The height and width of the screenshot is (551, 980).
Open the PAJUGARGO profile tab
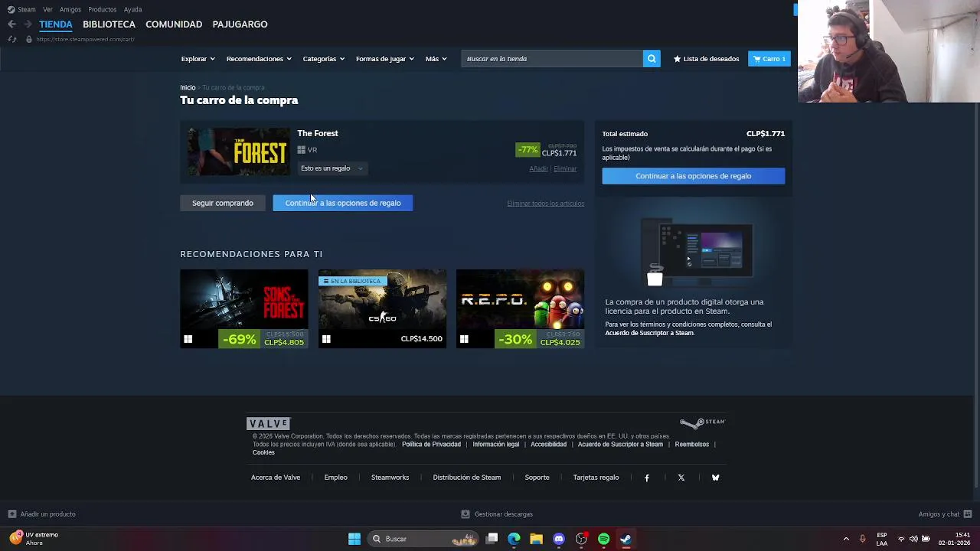tap(240, 24)
